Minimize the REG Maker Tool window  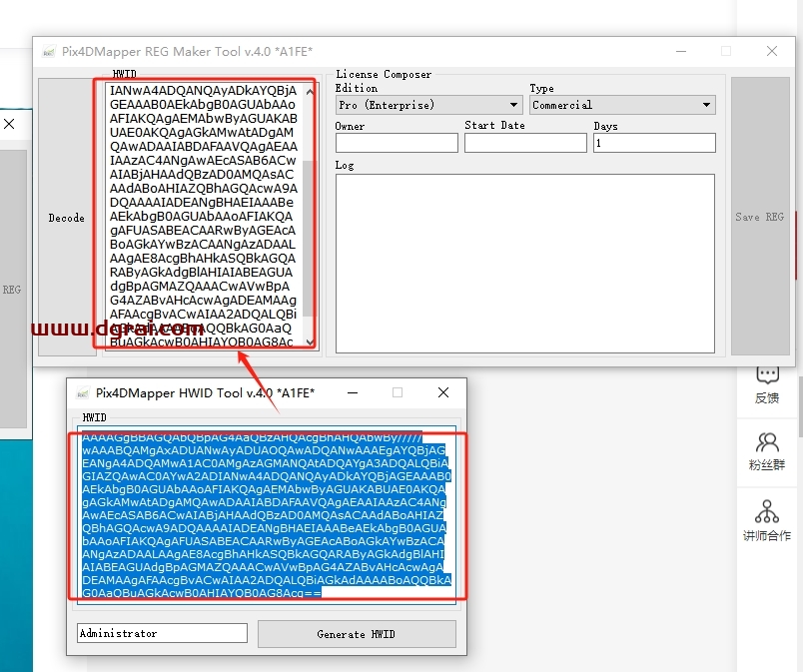(680, 52)
